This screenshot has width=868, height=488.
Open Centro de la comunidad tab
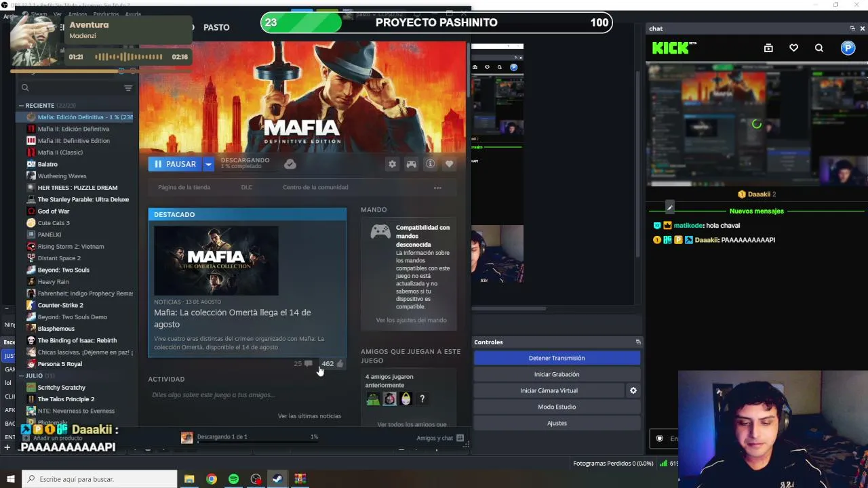tap(315, 188)
